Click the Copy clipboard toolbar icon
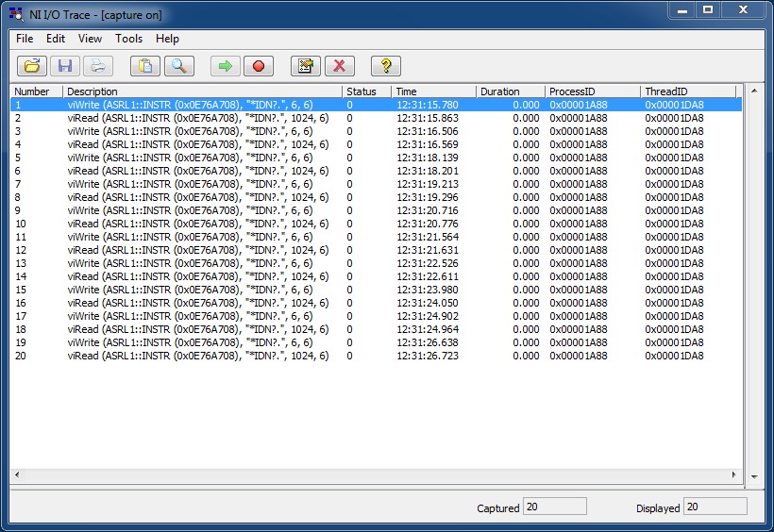774x532 pixels. [145, 66]
